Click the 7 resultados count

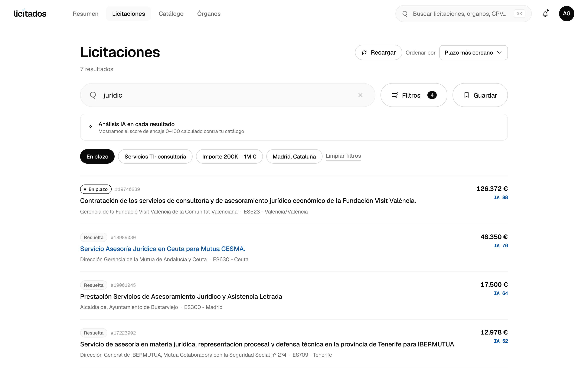(x=97, y=69)
